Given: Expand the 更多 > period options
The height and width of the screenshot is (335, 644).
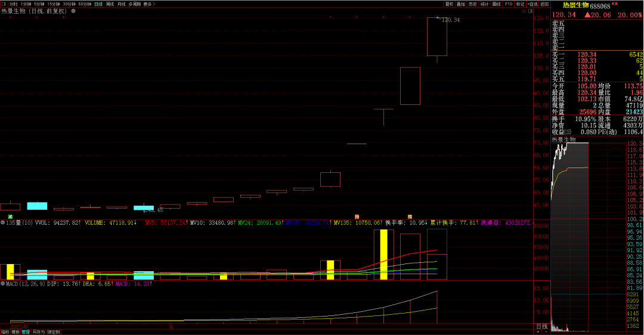Looking at the screenshot, I should point(149,4).
